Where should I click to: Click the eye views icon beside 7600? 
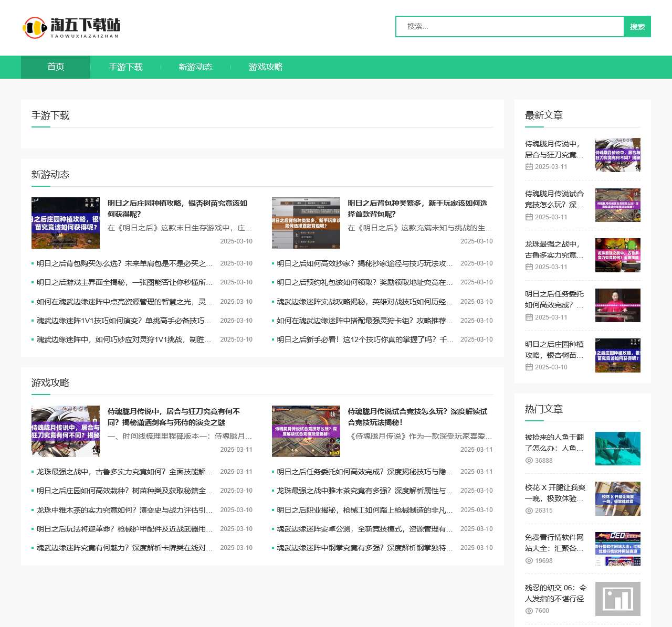click(x=529, y=611)
